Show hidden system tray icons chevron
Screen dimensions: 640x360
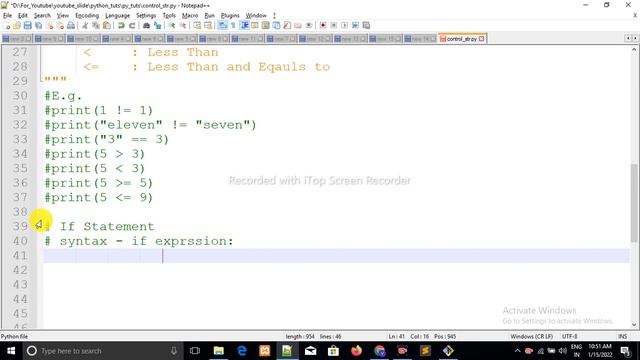point(517,351)
